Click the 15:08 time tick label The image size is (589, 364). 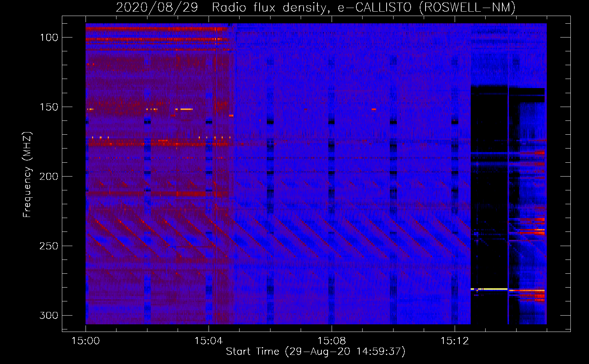(x=332, y=341)
